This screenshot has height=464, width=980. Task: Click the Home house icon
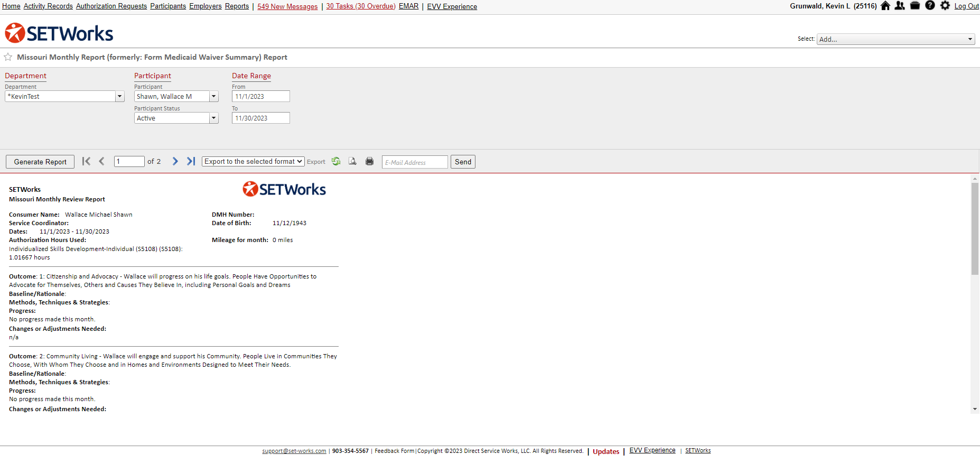[x=885, y=6]
